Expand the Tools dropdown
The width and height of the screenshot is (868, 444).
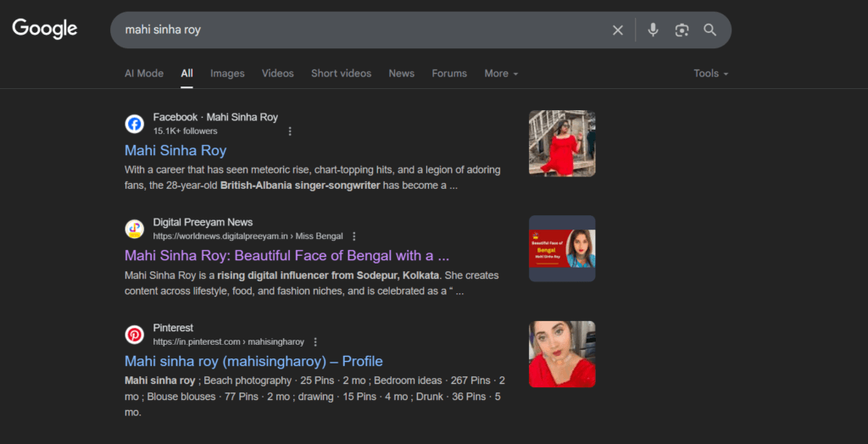711,74
